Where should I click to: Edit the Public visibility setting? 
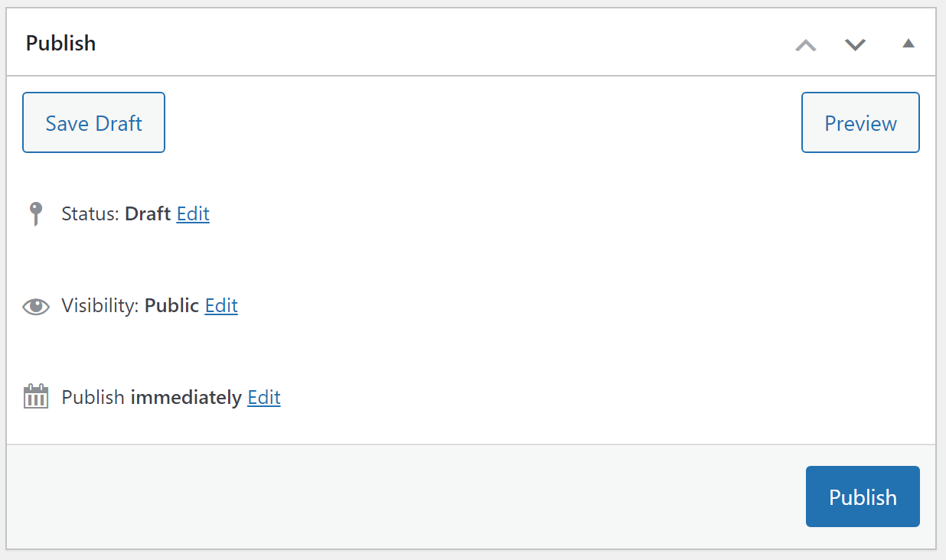point(221,305)
